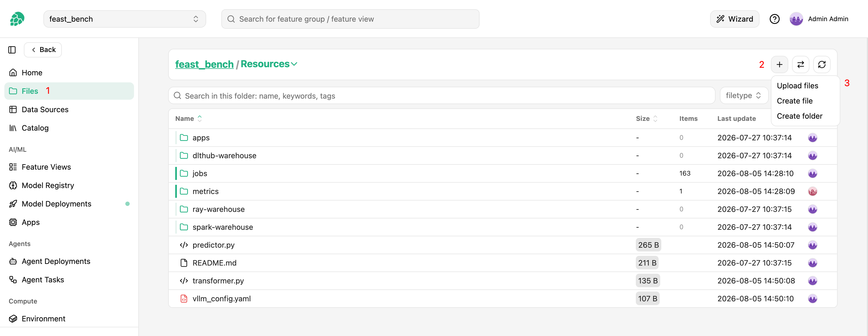Screen dimensions: 868x336
Task: Launch the Wizard button
Action: tap(734, 19)
